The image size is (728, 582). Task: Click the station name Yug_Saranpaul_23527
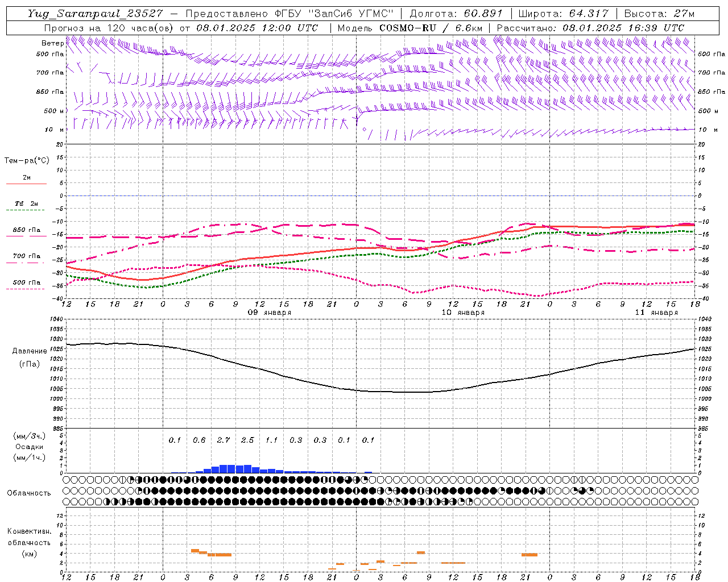95,14
